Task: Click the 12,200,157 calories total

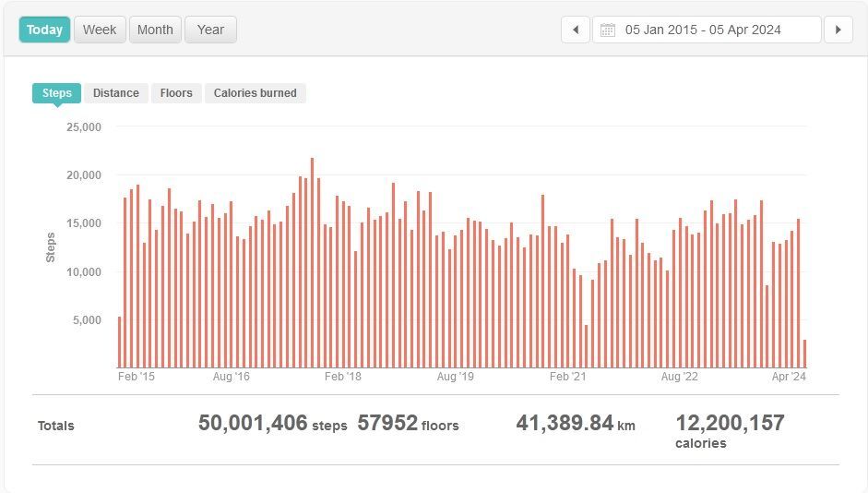Action: 730,424
